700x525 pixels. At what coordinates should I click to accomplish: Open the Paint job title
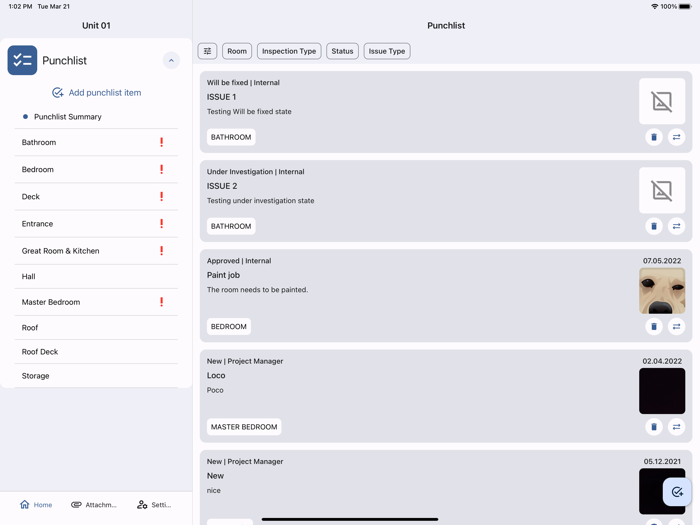click(223, 275)
